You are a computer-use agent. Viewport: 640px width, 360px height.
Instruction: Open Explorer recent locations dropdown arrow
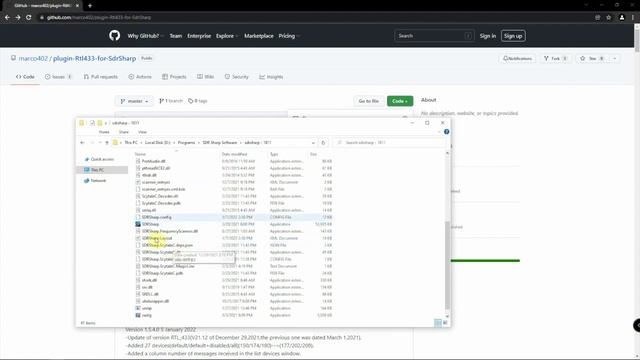coord(100,142)
